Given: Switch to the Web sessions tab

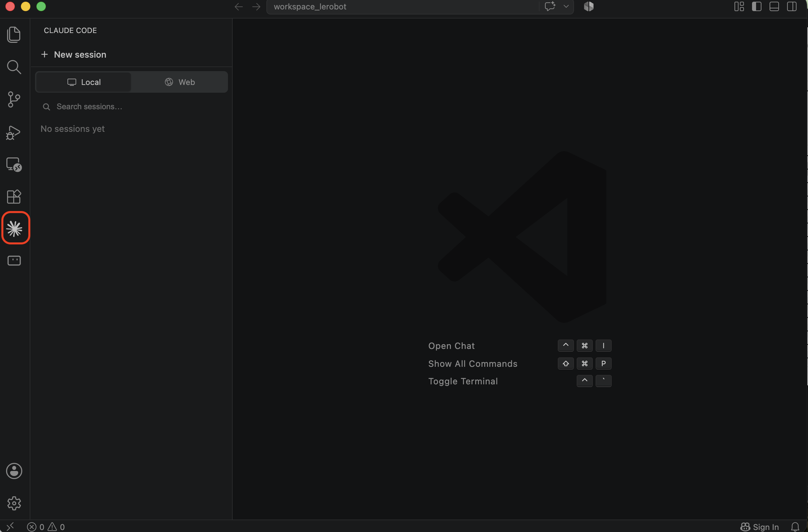Looking at the screenshot, I should (180, 82).
